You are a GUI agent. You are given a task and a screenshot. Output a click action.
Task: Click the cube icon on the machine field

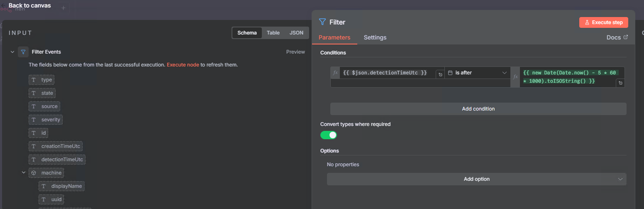(34, 173)
